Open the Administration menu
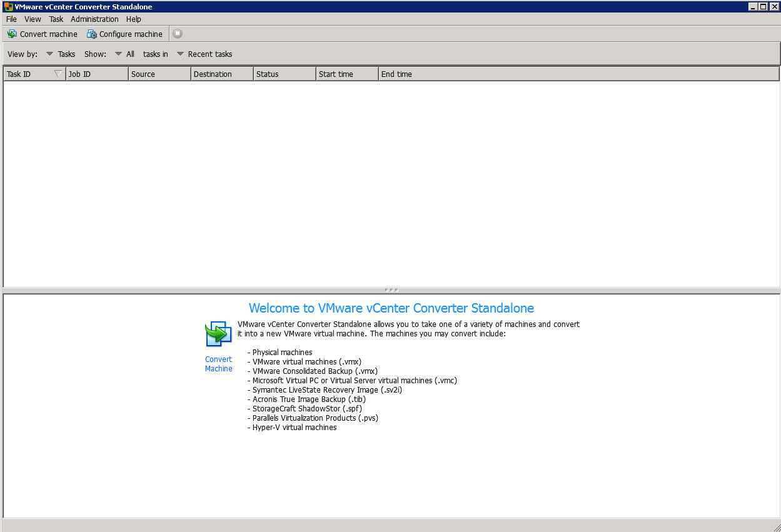Viewport: 781px width, 532px height. 94,19
